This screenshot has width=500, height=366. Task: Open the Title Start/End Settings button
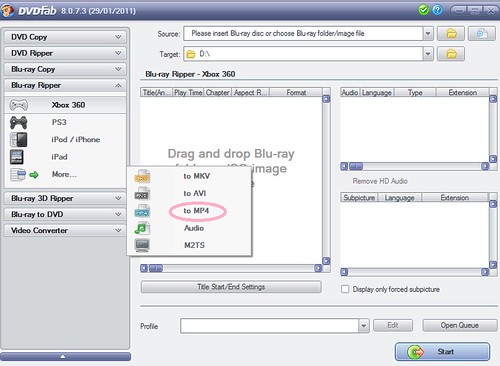(231, 287)
